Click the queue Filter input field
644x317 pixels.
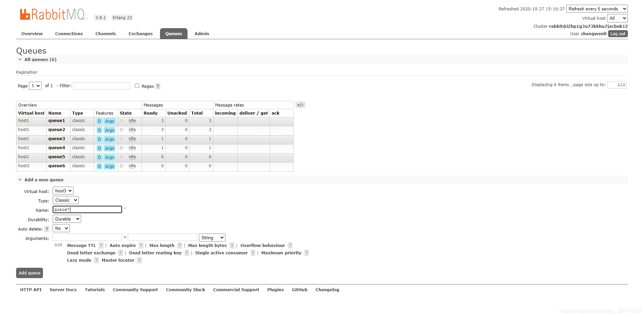coord(102,86)
